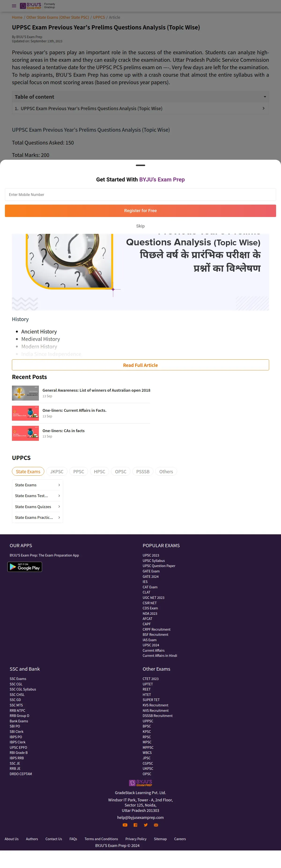Open UPPSC link under Other Exams
This screenshot has height=868, width=281.
pyautogui.click(x=148, y=721)
